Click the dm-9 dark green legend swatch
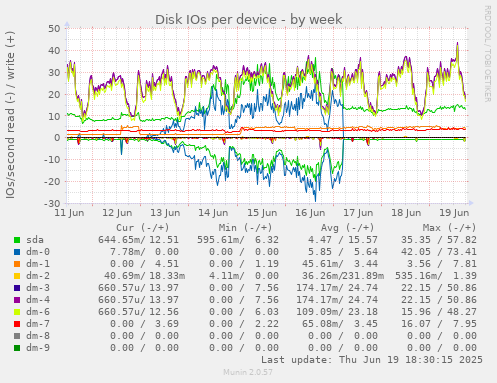The height and width of the screenshot is (383, 497). click(17, 348)
